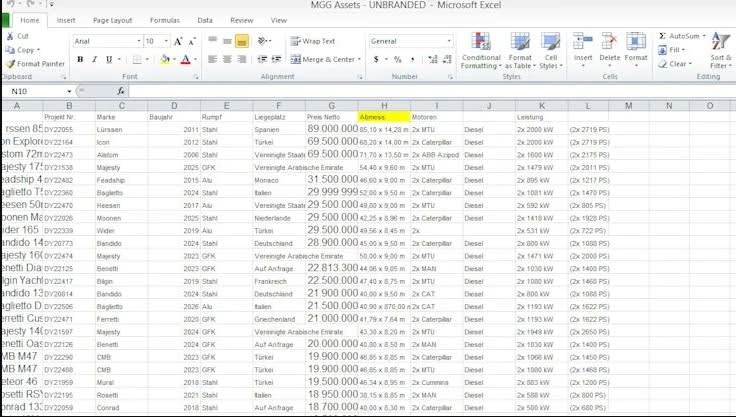Click the Name Box showing N10
736x417 pixels.
tap(36, 91)
